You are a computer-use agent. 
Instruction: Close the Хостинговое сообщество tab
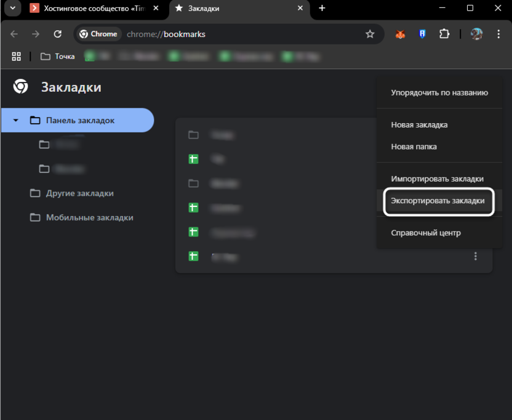click(156, 8)
